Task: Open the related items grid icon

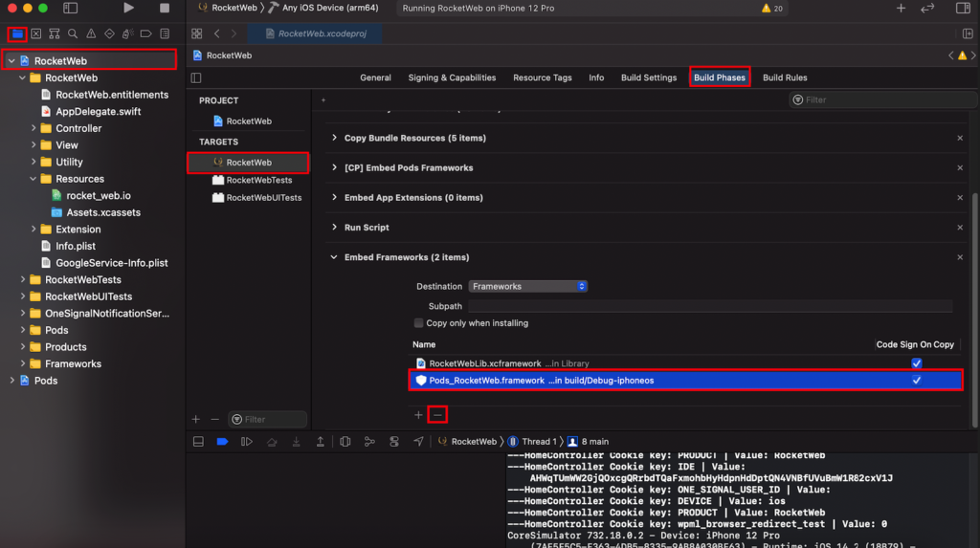Action: (197, 33)
